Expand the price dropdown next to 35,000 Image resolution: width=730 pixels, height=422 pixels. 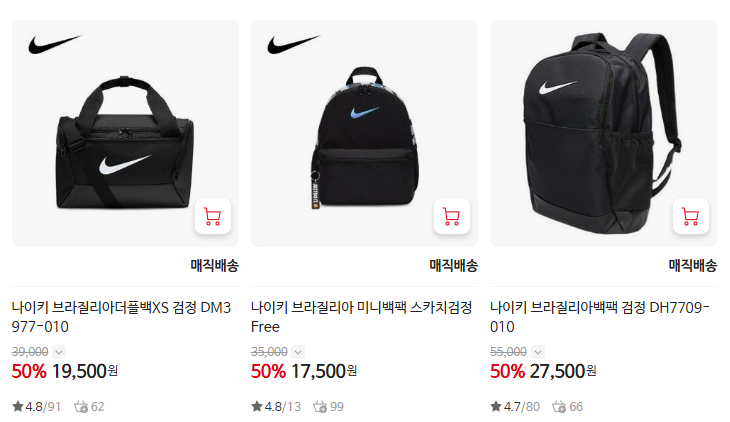tap(298, 352)
